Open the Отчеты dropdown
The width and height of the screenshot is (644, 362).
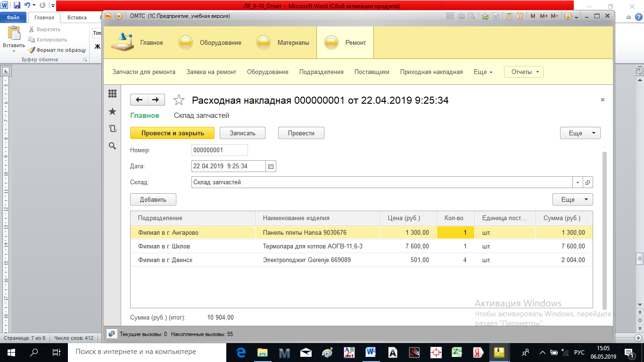524,72
